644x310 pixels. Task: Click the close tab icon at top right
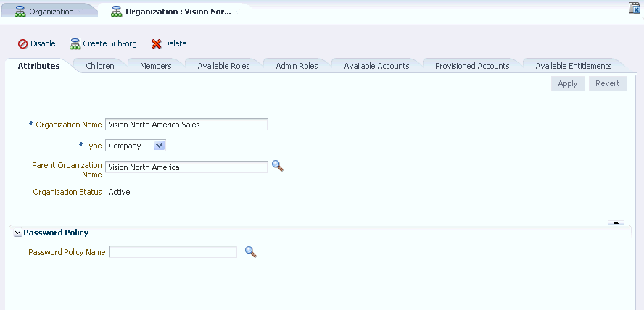(634, 8)
